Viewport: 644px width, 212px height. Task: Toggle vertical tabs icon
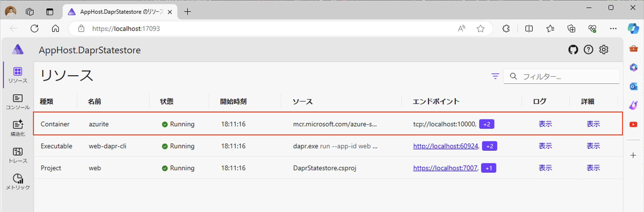50,11
